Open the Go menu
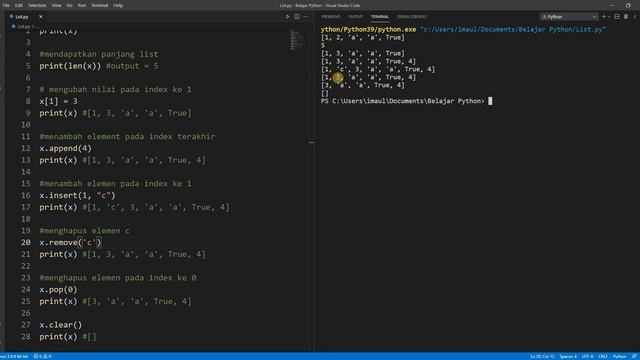640x360 pixels. pyautogui.click(x=69, y=5)
